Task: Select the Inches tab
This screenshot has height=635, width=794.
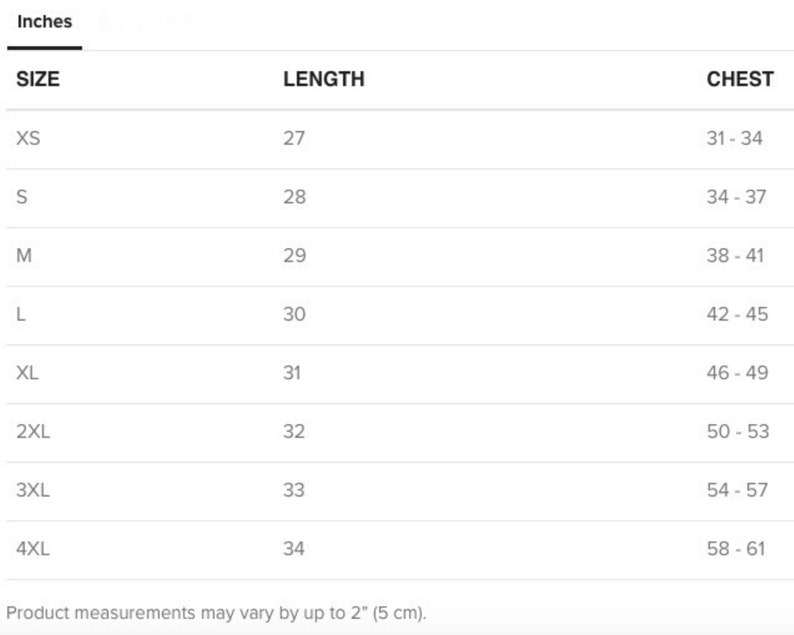Action: (x=45, y=22)
